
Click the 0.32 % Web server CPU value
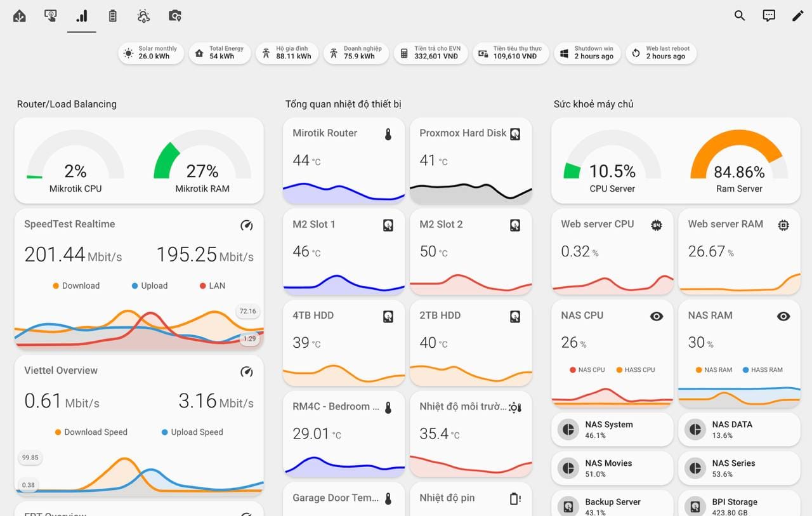click(x=580, y=252)
